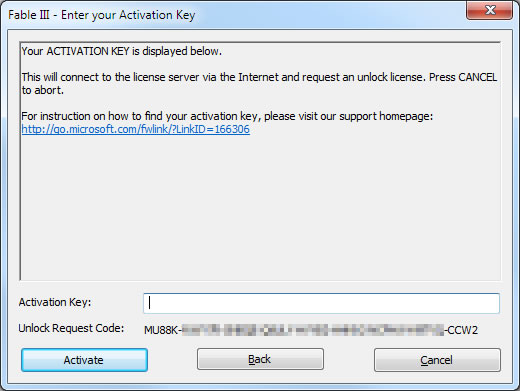The height and width of the screenshot is (391, 520).
Task: Click the MU88K start of unlock code
Action: [x=161, y=330]
